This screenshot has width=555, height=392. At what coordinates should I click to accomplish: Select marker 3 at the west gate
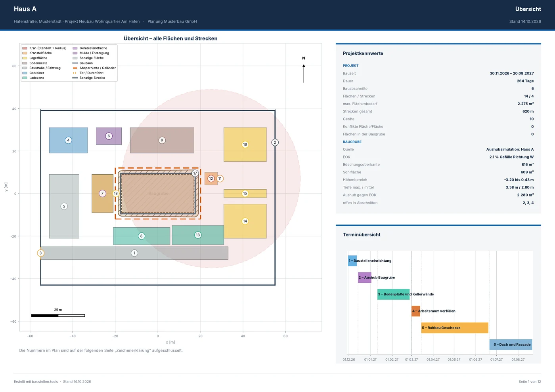[x=40, y=253]
